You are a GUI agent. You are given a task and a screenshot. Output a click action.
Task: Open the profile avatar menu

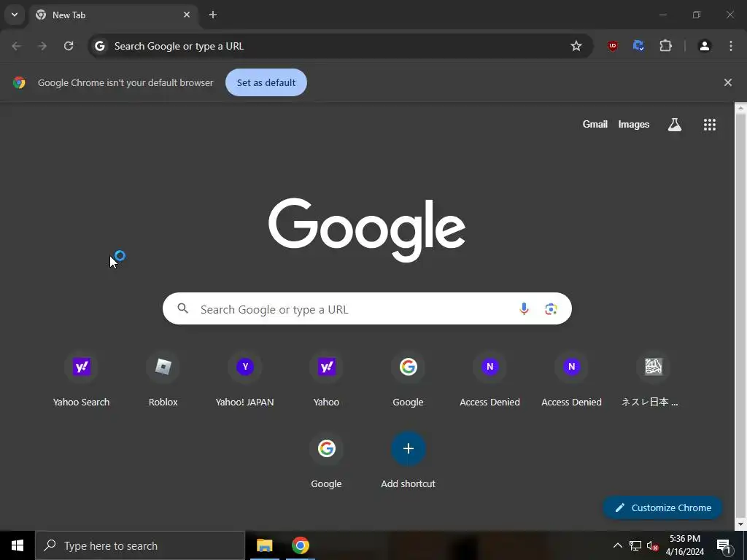704,46
